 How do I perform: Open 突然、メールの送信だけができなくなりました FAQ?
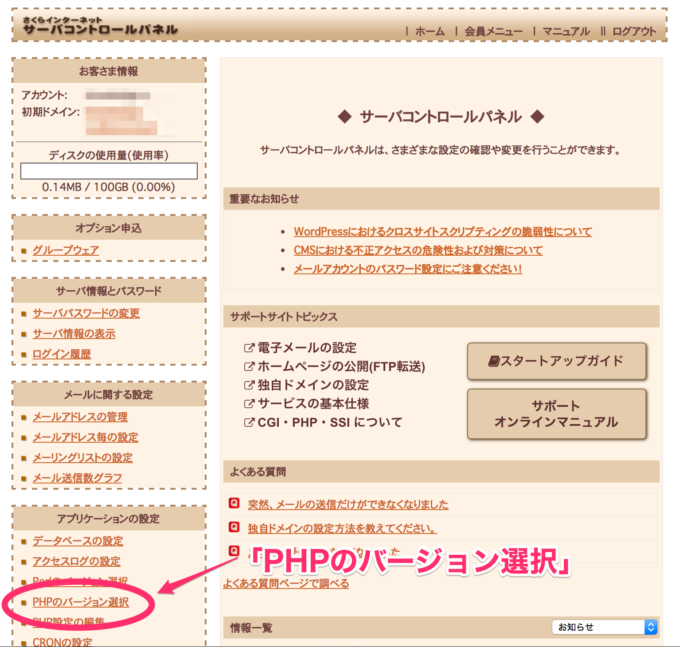[x=348, y=504]
